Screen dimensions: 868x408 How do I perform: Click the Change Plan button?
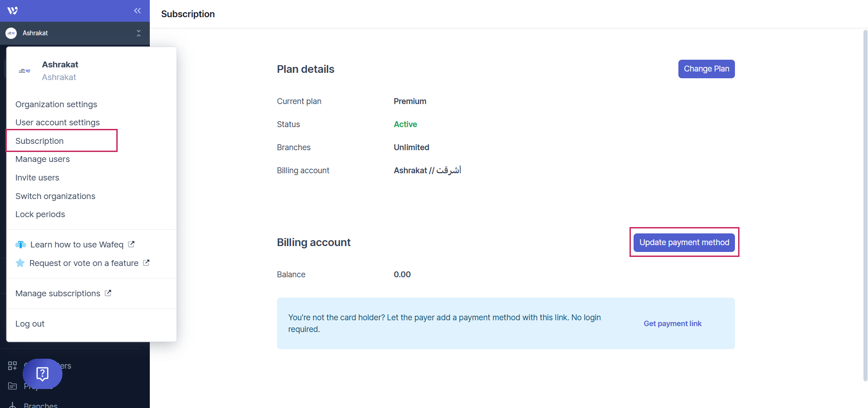tap(706, 69)
